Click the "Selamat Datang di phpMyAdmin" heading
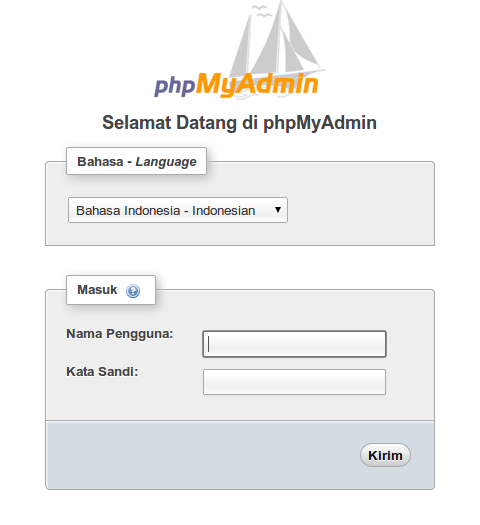 (x=240, y=123)
